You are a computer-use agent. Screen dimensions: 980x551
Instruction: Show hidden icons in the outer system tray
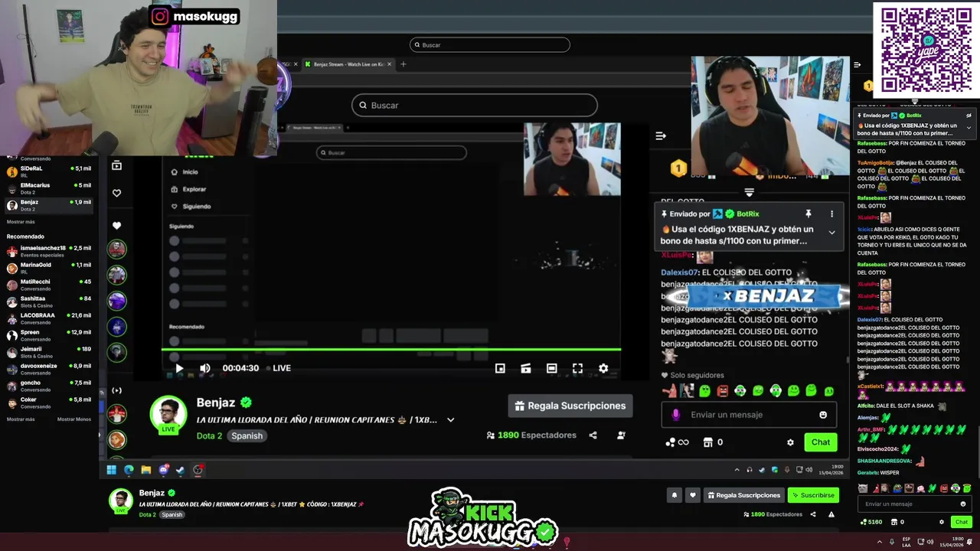coord(879,542)
